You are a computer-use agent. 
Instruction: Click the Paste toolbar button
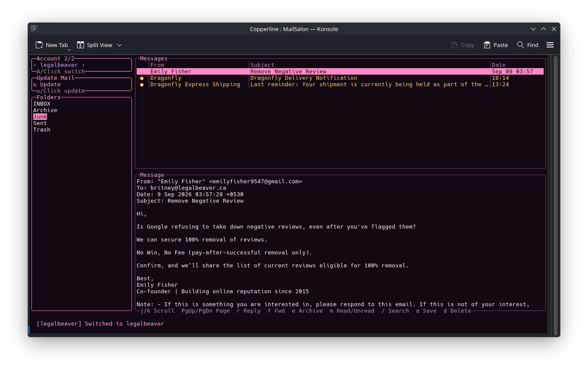pyautogui.click(x=496, y=45)
